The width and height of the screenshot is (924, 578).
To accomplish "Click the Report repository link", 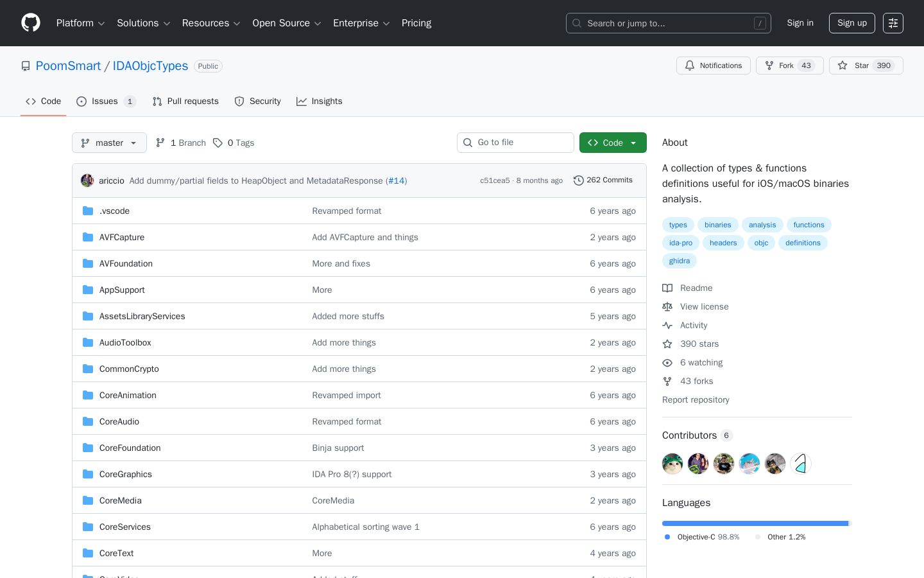I will (696, 399).
